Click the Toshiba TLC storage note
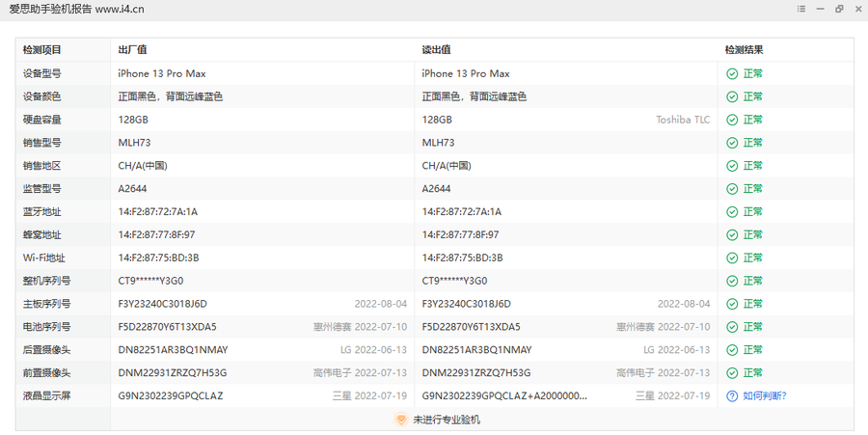868x435 pixels. point(683,120)
